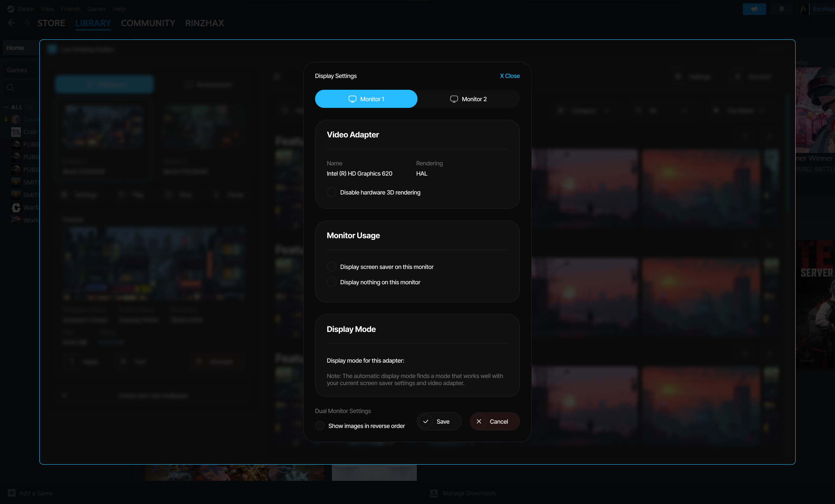Enable Display nothing on this monitor
The image size is (835, 504).
point(332,282)
